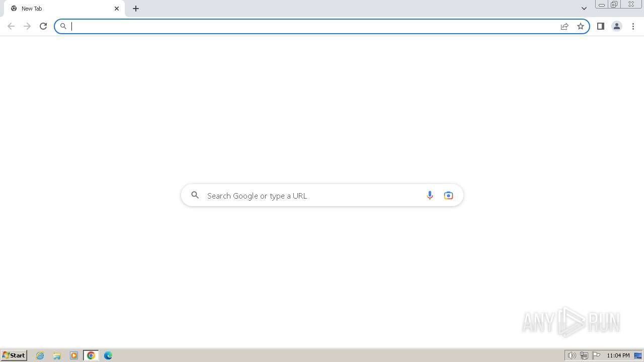Search by image with camera icon
The image size is (644, 362).
pyautogui.click(x=448, y=196)
